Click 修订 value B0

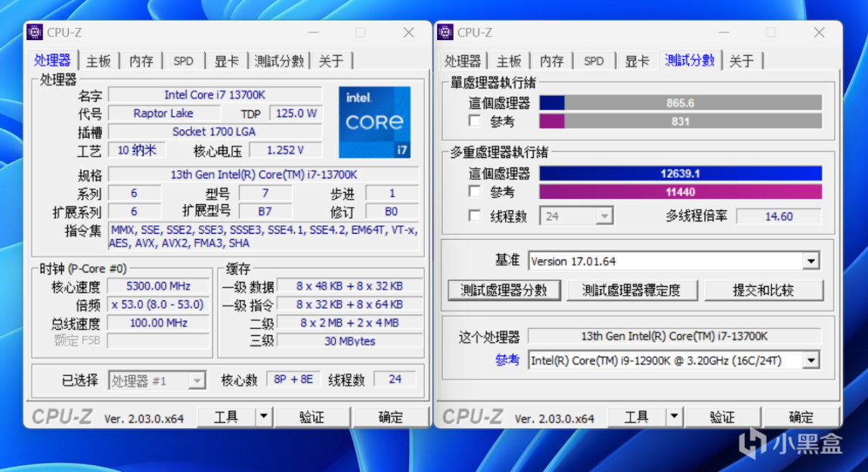pos(392,212)
